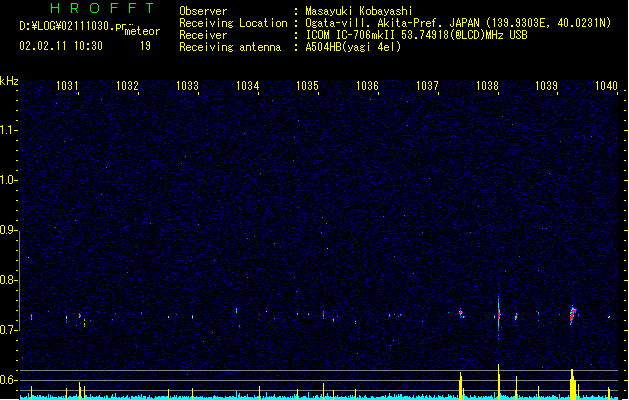Click the tallest yellow power spike at 1038
Screen dimensions: 629x400
pos(499,382)
